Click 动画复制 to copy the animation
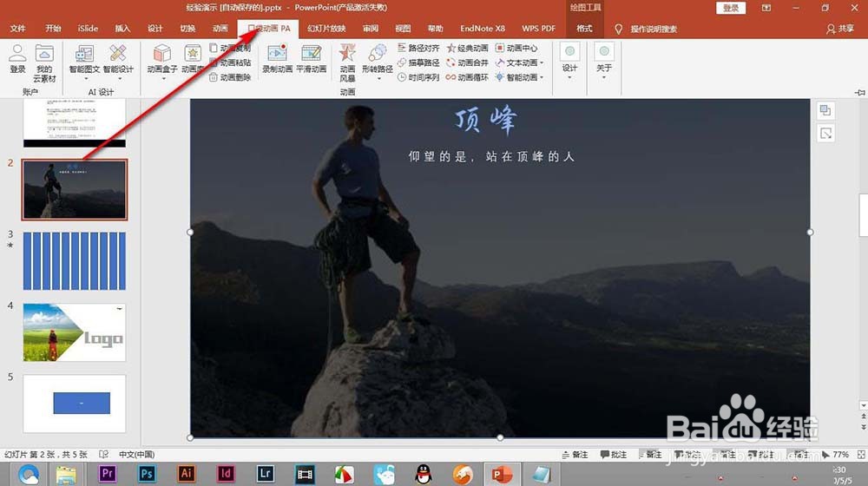 [x=230, y=48]
